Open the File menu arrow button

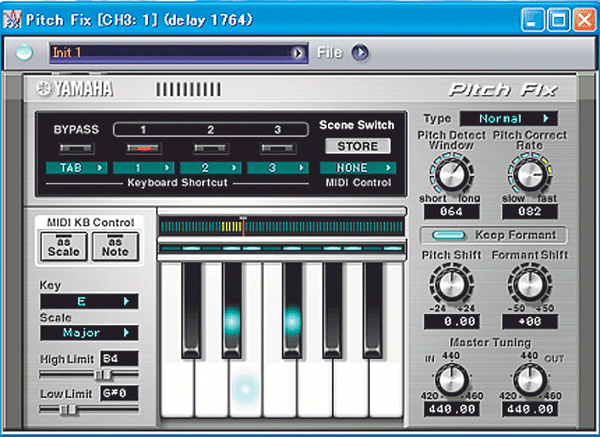point(360,52)
